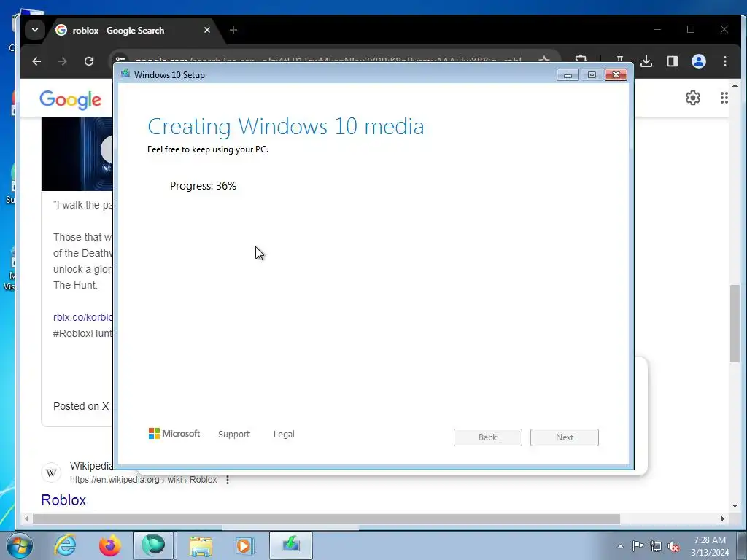The height and width of the screenshot is (560, 747).
Task: Reload the Google search page
Action: point(88,61)
